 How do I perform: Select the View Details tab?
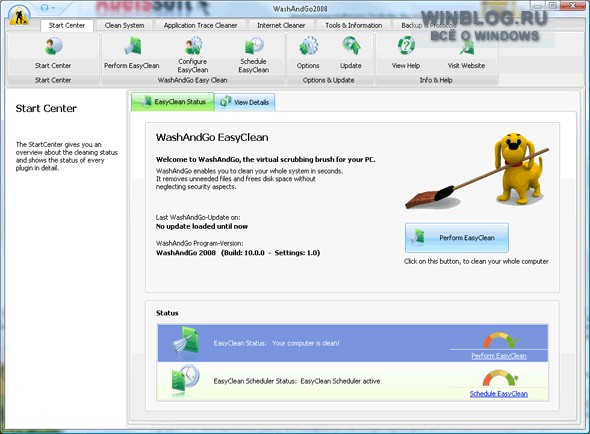[245, 102]
